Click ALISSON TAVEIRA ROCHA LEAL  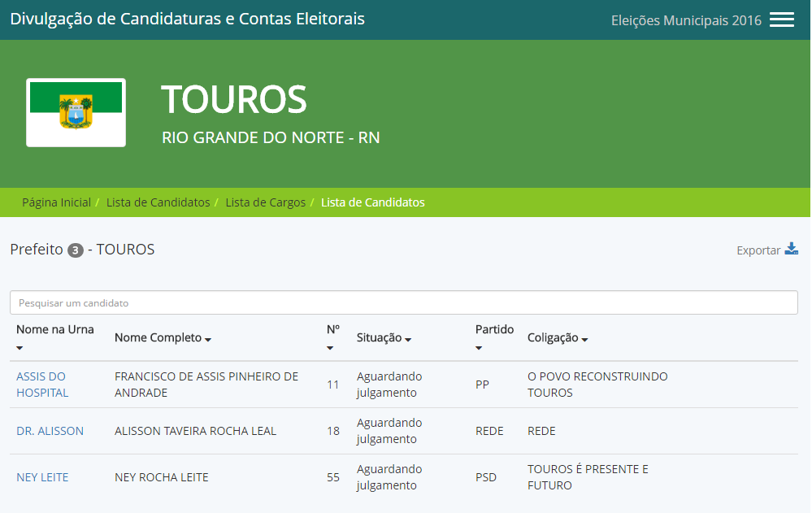point(195,431)
